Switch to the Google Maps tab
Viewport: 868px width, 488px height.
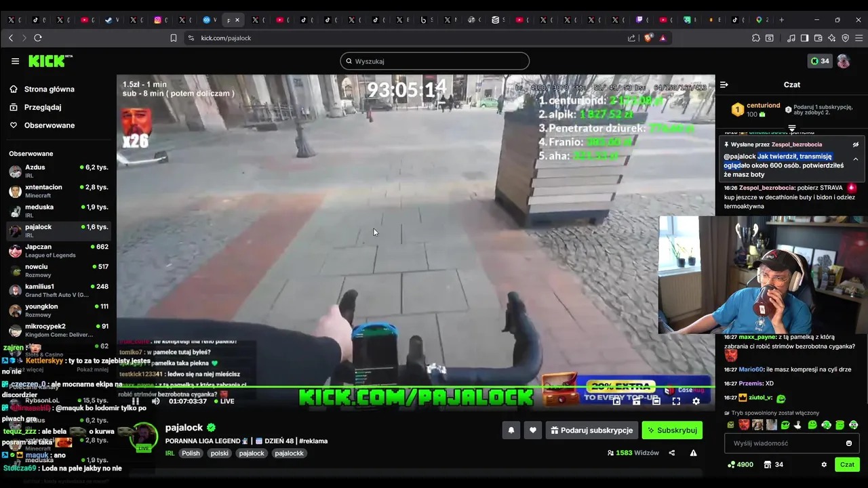click(x=762, y=20)
